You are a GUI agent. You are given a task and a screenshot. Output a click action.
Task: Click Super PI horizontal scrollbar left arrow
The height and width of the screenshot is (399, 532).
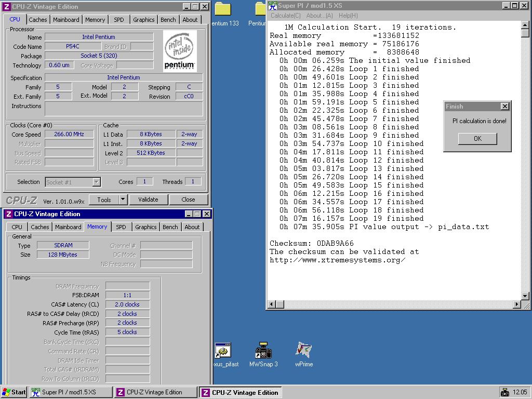pos(272,304)
